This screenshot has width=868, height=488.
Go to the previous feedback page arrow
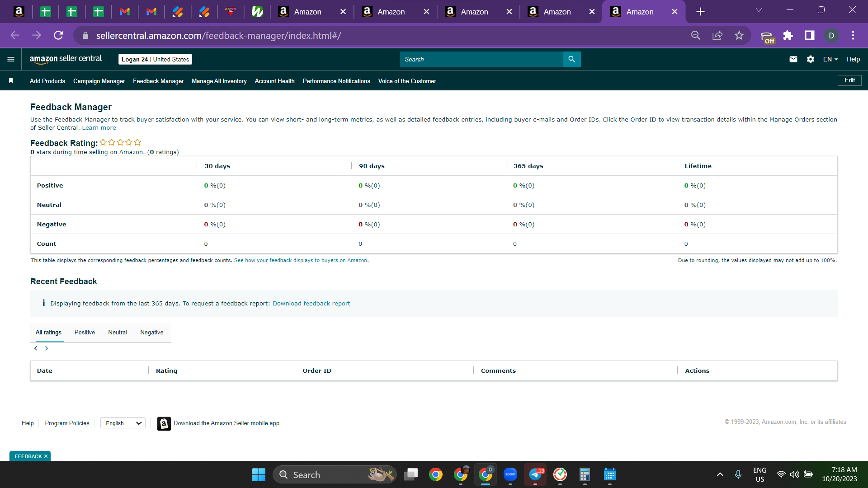point(36,348)
